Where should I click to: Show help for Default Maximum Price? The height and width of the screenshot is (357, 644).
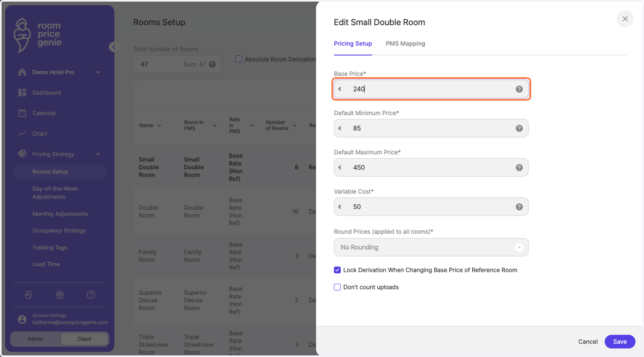519,167
